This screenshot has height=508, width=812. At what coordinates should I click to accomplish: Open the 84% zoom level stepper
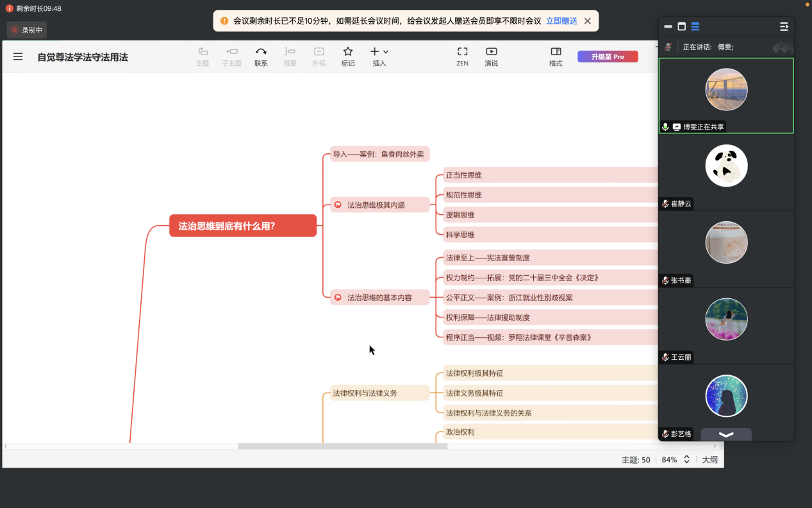coord(686,460)
